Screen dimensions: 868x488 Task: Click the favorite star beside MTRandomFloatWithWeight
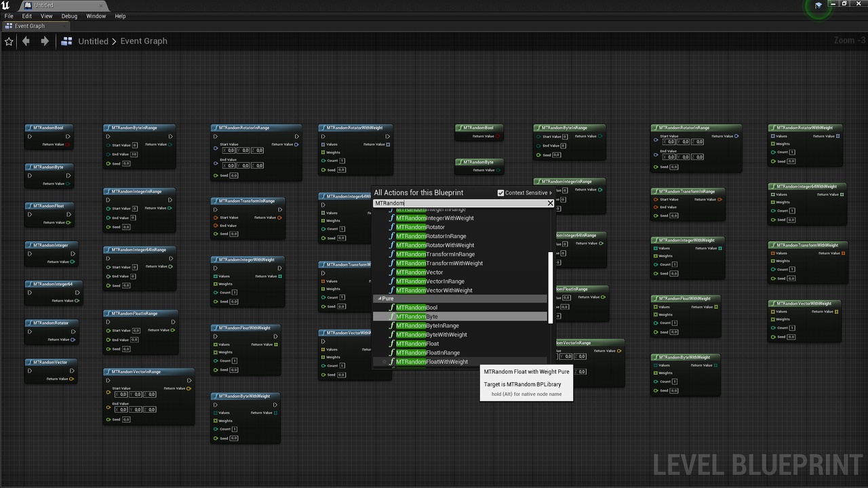[384, 362]
